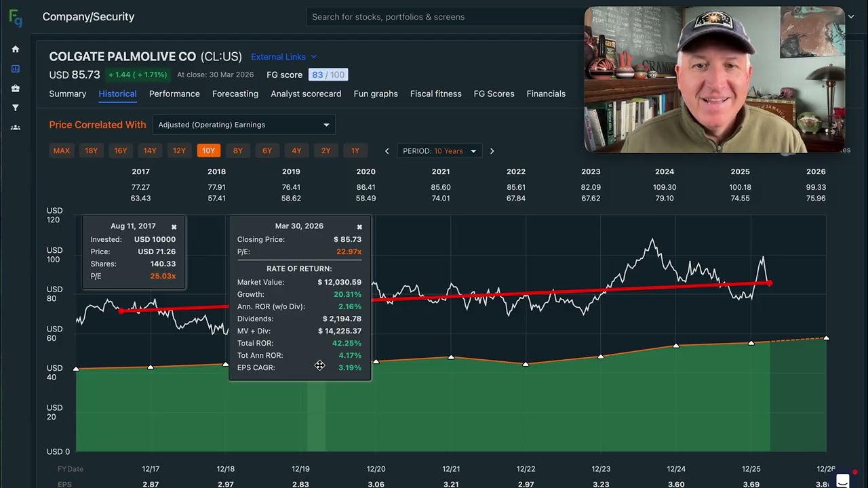Expand the External Links dropdown
Viewport: 868px width, 488px height.
283,57
